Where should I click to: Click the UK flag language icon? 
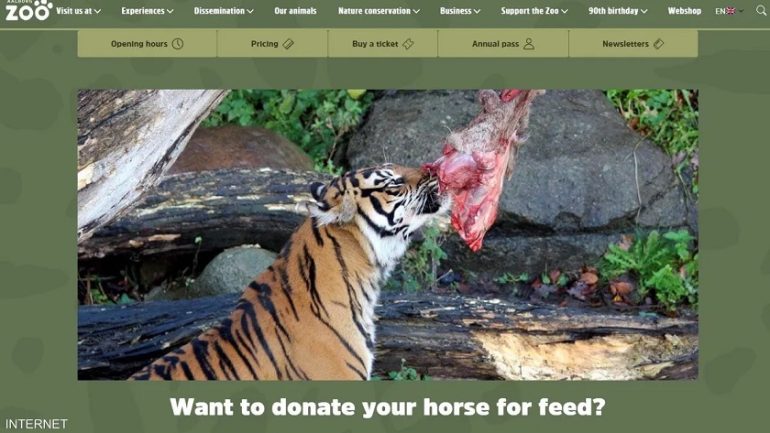[x=730, y=11]
